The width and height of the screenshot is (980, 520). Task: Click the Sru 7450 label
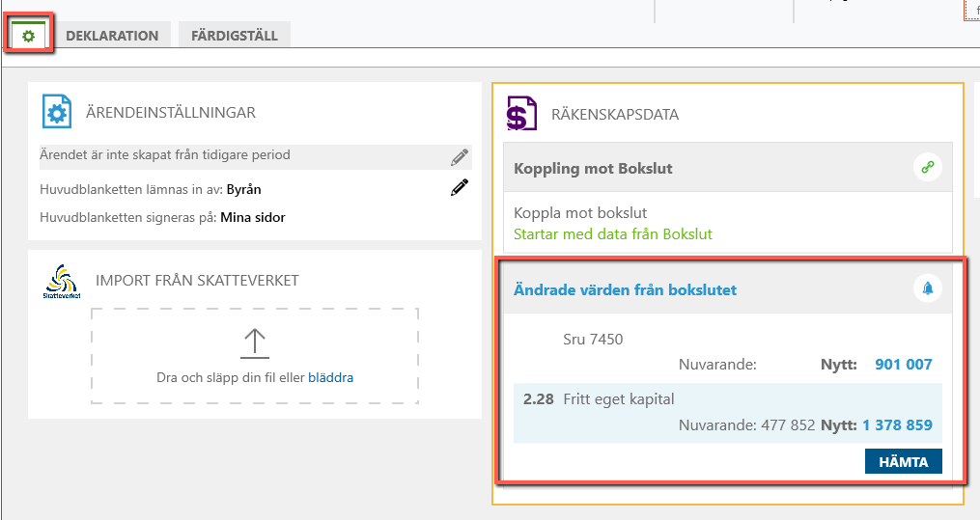(x=593, y=340)
